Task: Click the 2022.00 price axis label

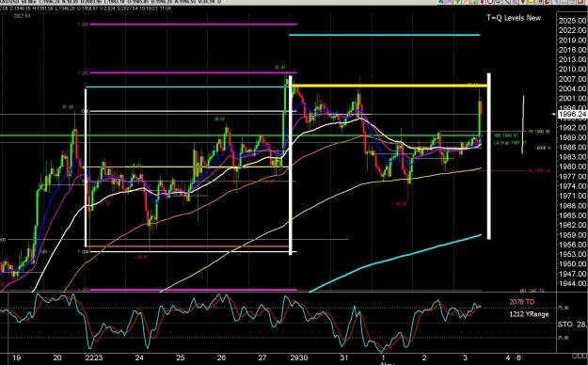Action: [x=573, y=30]
